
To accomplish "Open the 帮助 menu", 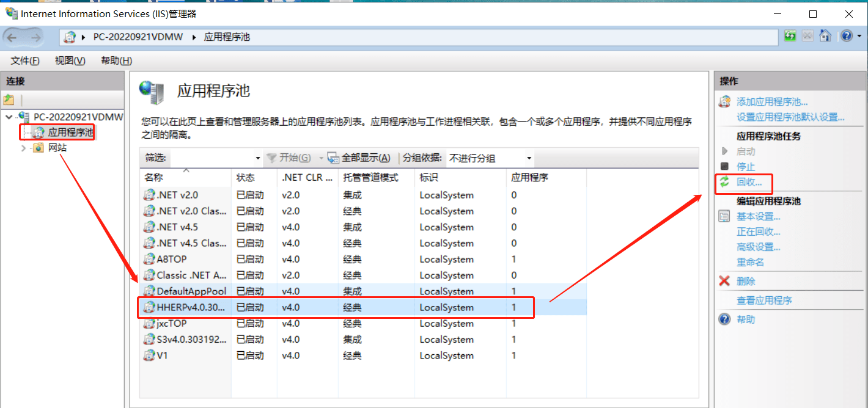I will (116, 60).
